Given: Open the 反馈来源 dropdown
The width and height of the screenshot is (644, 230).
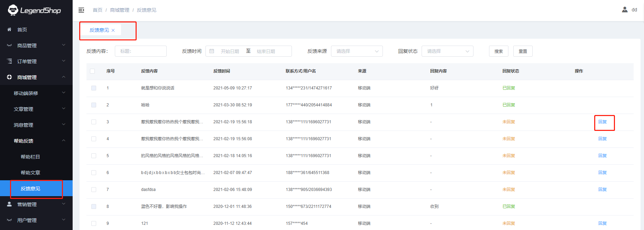Looking at the screenshot, I should (x=357, y=51).
